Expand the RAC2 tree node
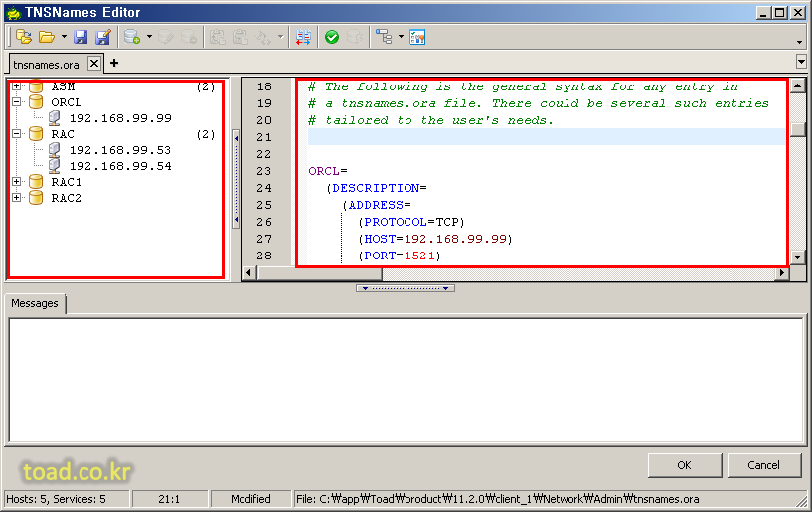812x512 pixels. coord(17,198)
